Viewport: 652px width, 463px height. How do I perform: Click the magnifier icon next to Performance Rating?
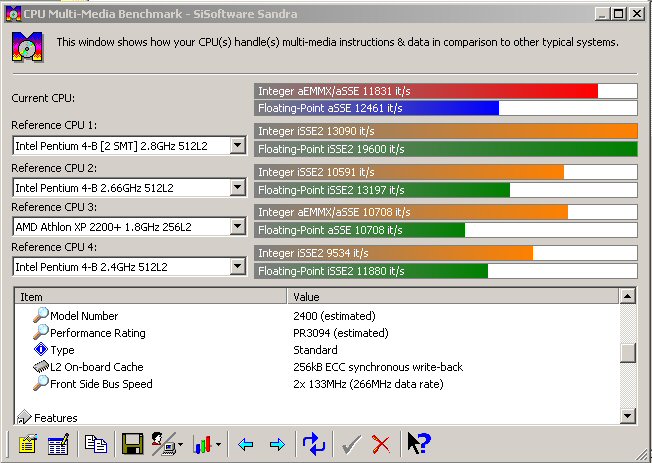click(x=41, y=332)
